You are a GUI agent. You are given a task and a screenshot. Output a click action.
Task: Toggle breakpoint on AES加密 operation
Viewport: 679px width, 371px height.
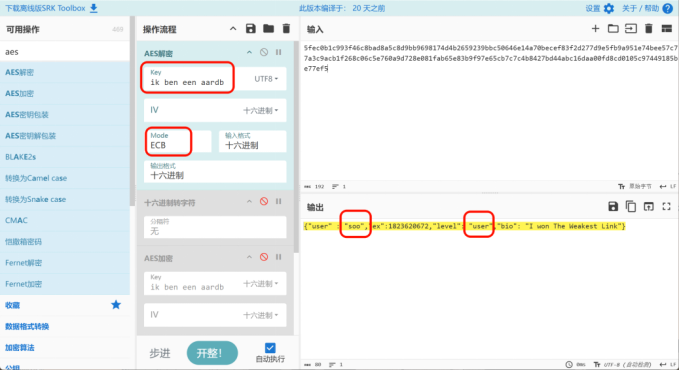[278, 257]
